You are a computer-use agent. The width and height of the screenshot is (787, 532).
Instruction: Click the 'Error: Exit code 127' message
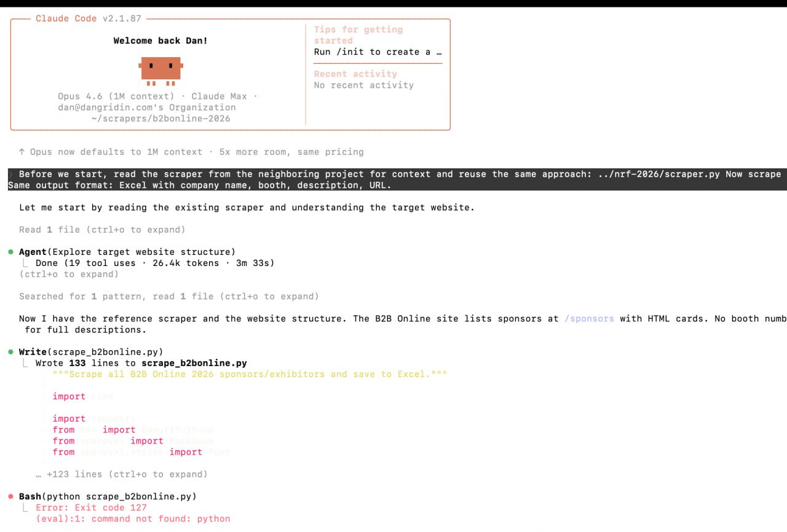click(91, 507)
